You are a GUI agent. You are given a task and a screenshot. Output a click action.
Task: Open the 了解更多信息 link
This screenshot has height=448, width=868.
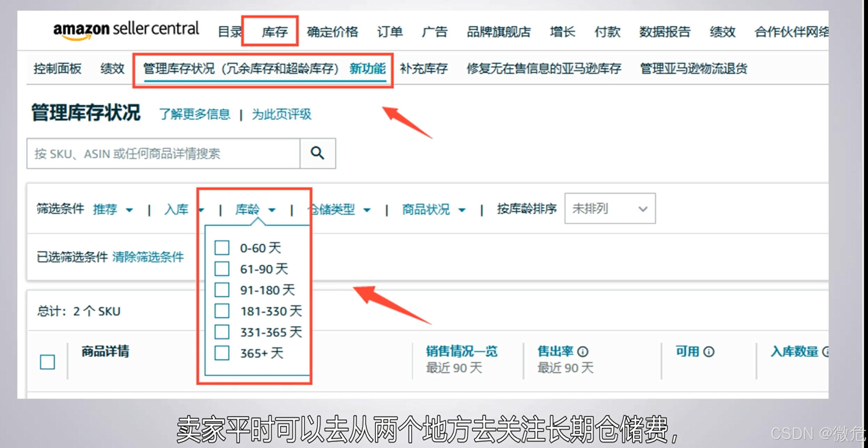(x=195, y=114)
